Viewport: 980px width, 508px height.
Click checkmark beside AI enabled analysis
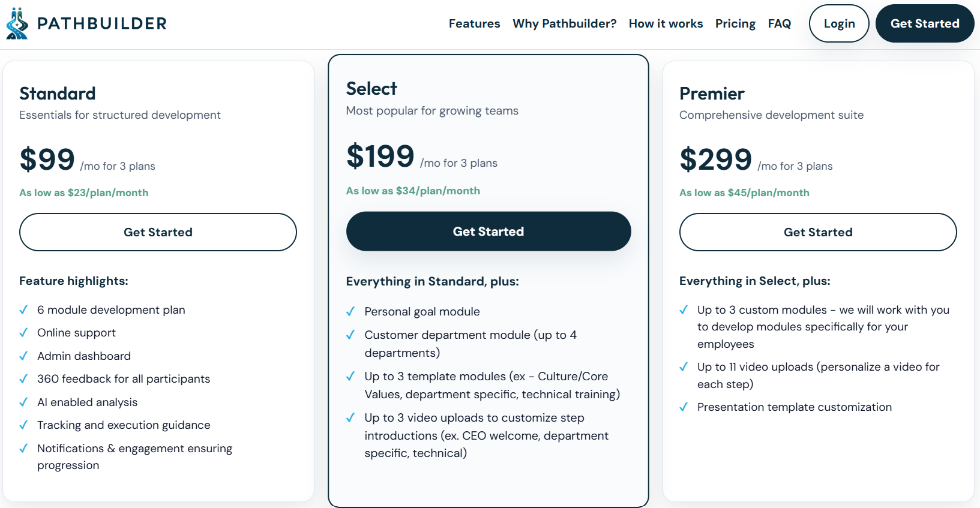(x=23, y=402)
